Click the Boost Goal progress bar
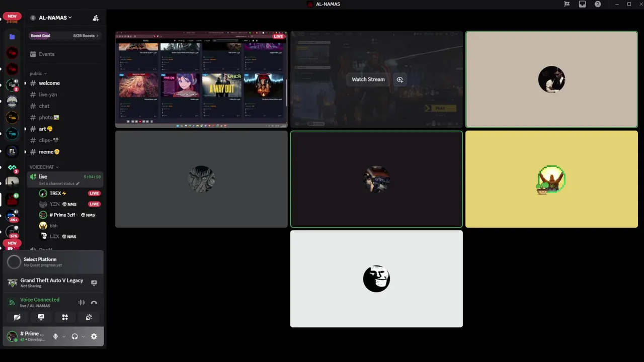 click(x=65, y=36)
